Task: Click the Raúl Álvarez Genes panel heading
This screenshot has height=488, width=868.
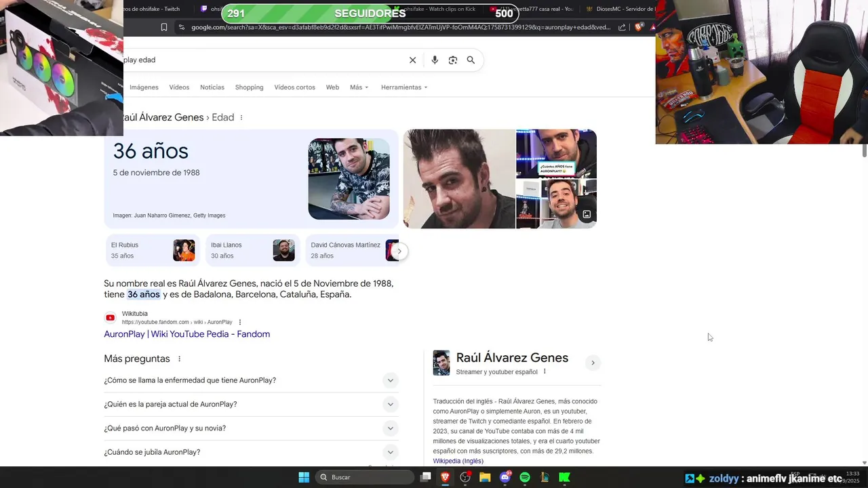Action: click(512, 358)
